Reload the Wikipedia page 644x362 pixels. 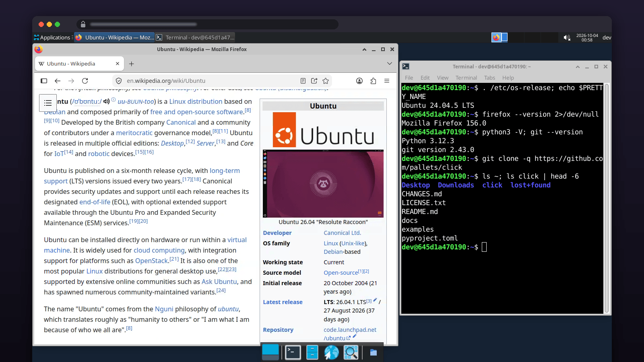click(x=85, y=81)
